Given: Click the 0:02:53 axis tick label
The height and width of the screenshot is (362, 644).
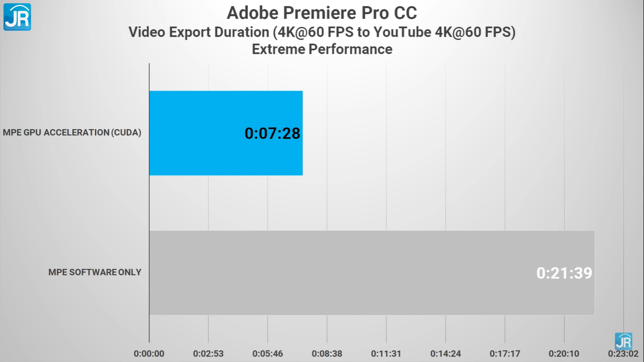Looking at the screenshot, I should coord(208,354).
